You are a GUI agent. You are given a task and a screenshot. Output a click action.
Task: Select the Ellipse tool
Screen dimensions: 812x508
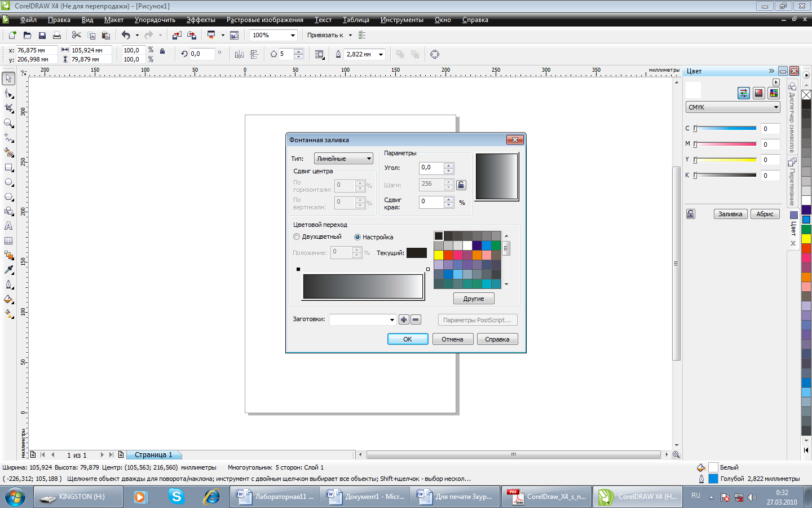coord(8,182)
